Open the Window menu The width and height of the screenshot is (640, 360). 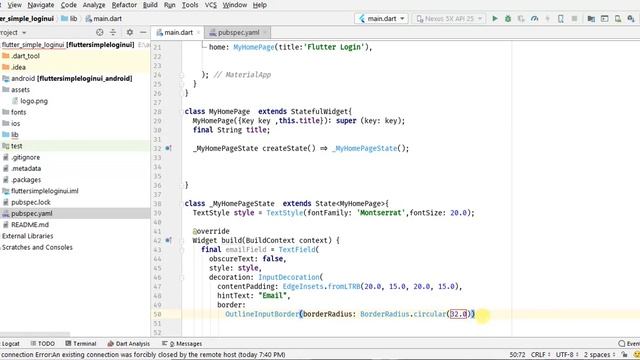coord(235,5)
